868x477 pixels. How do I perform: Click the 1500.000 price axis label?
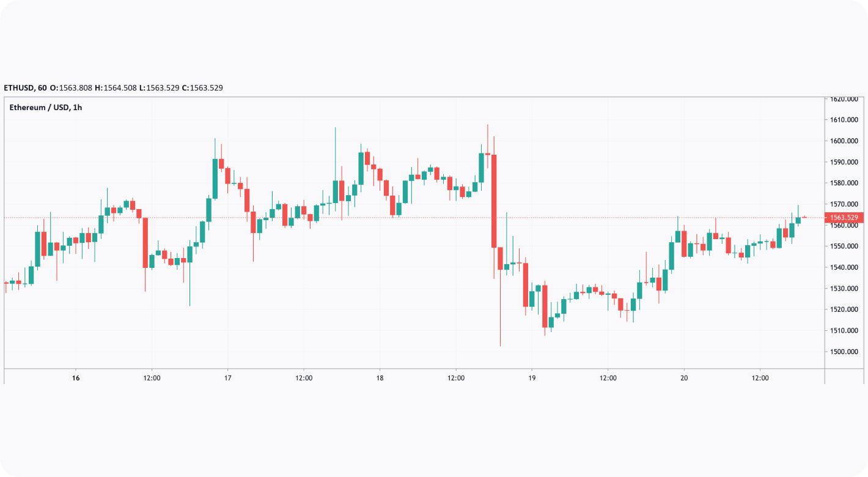point(845,352)
